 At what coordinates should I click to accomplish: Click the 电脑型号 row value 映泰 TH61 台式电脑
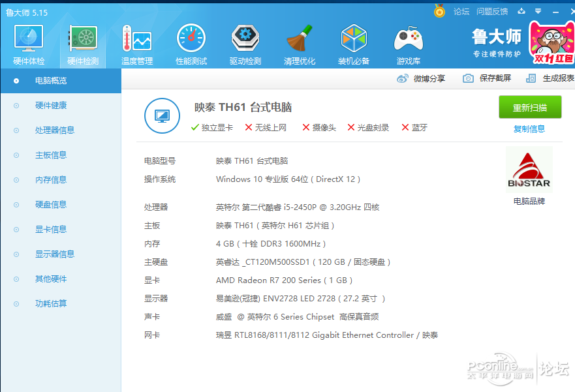252,161
